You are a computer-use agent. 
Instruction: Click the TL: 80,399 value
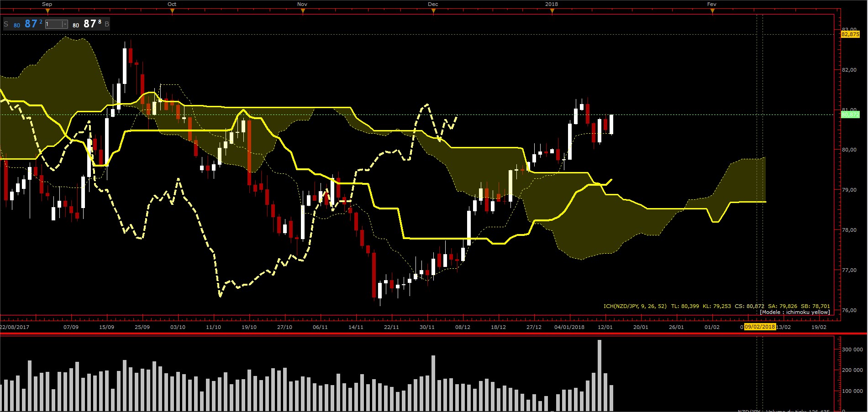tap(685, 306)
